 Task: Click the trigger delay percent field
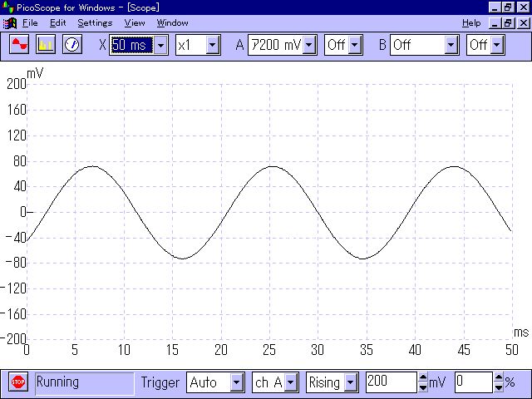[473, 382]
